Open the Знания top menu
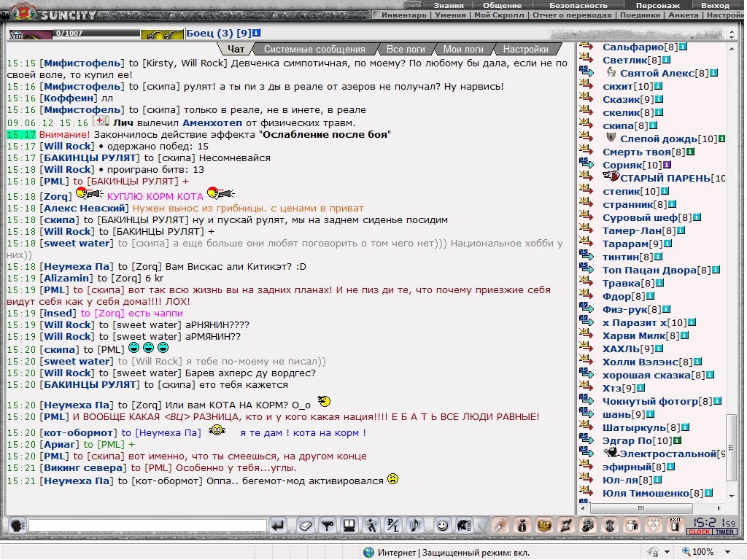 pyautogui.click(x=449, y=5)
